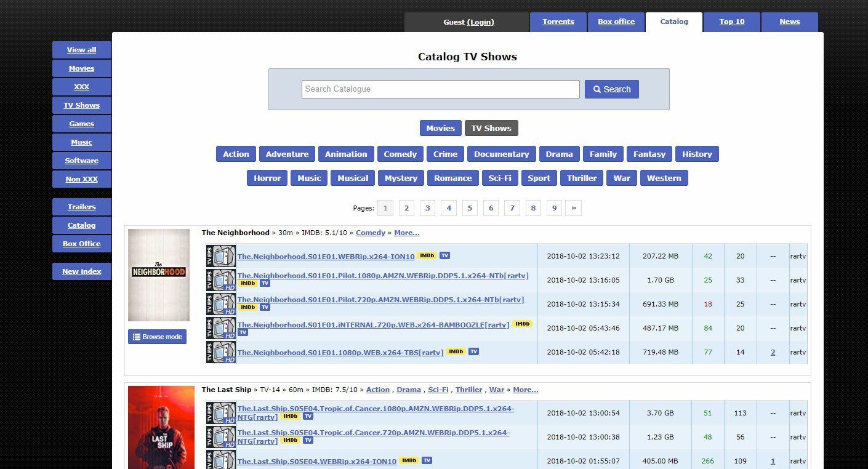
Task: Filter by Western genre
Action: click(x=664, y=178)
